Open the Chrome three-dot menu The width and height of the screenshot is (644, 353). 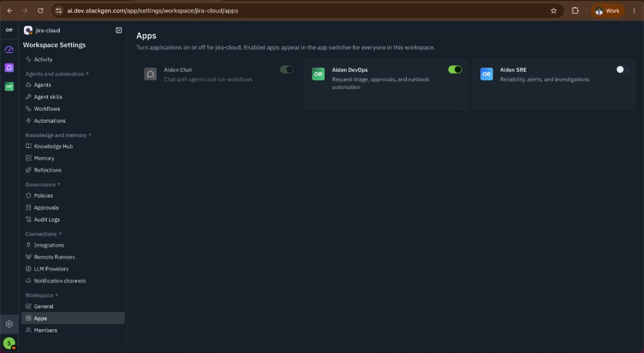[634, 11]
